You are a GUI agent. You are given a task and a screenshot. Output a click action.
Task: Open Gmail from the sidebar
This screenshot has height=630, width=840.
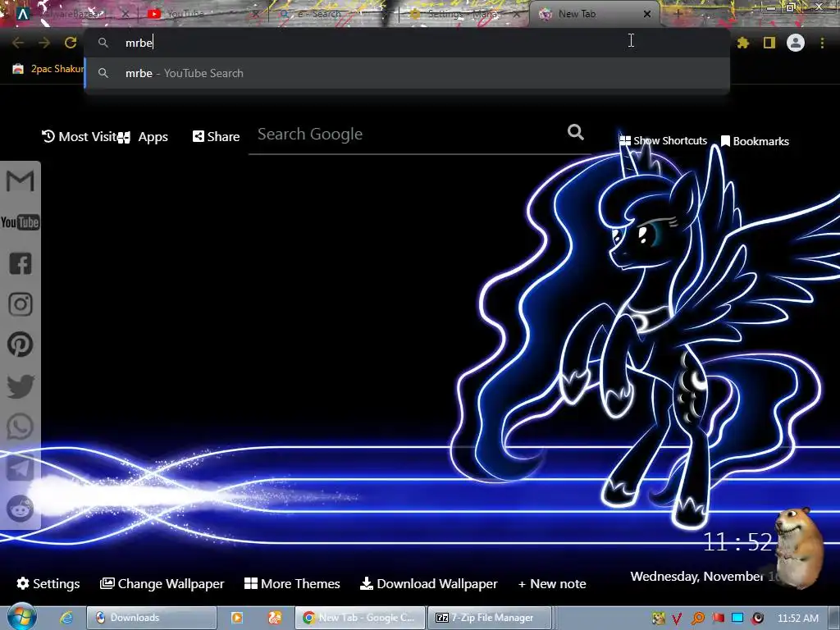pyautogui.click(x=21, y=181)
